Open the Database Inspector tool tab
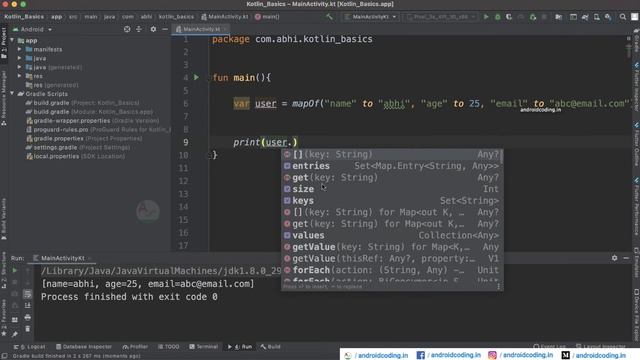The height and width of the screenshot is (360, 640). tap(84, 347)
